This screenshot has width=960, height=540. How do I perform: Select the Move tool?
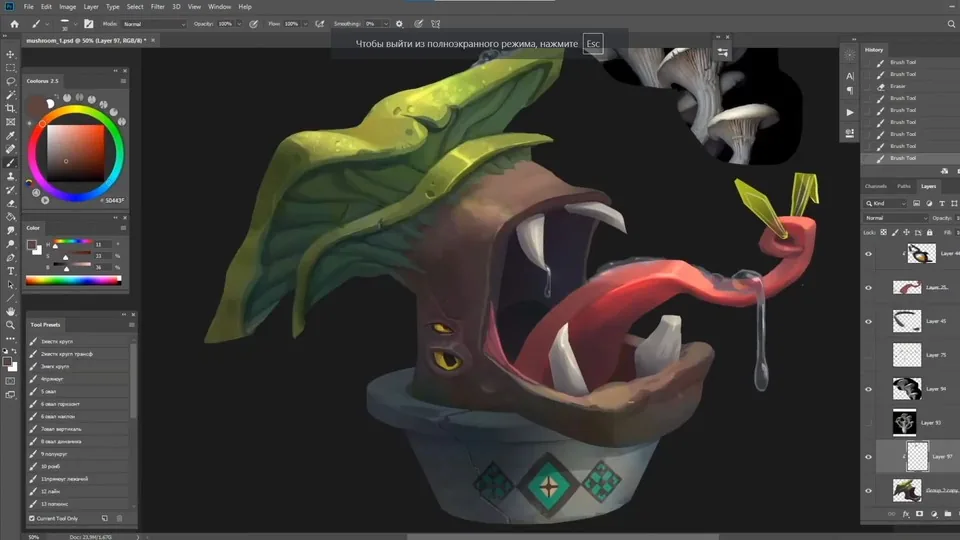tap(10, 54)
